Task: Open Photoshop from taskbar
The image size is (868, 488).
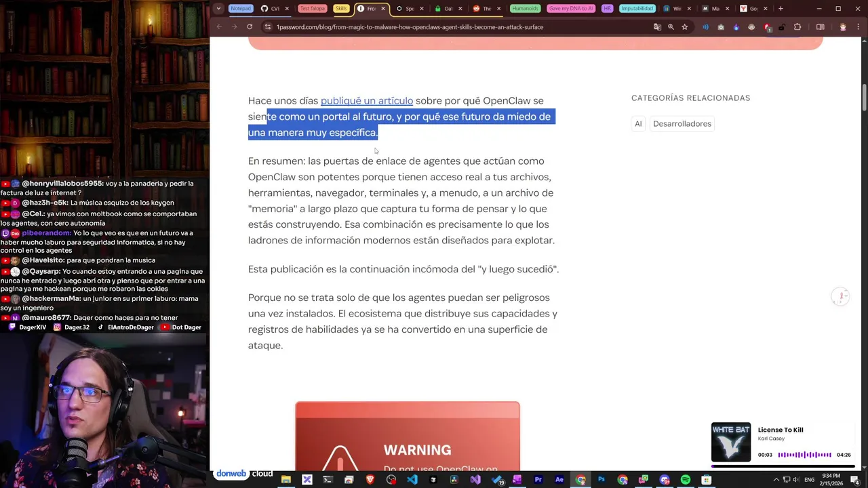Action: click(x=601, y=480)
